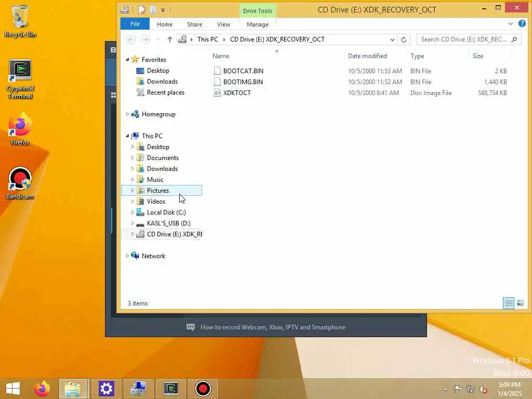Screen dimensions: 532x399
Task: Show hidden tray icons arrow
Action: [445, 389]
